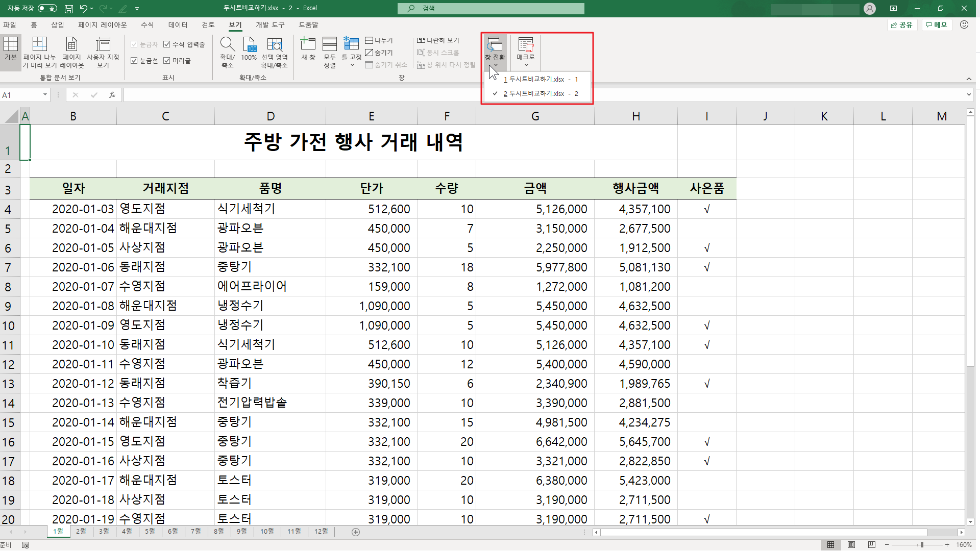Open the Data ribbon tab
980x551 pixels.
tap(178, 25)
